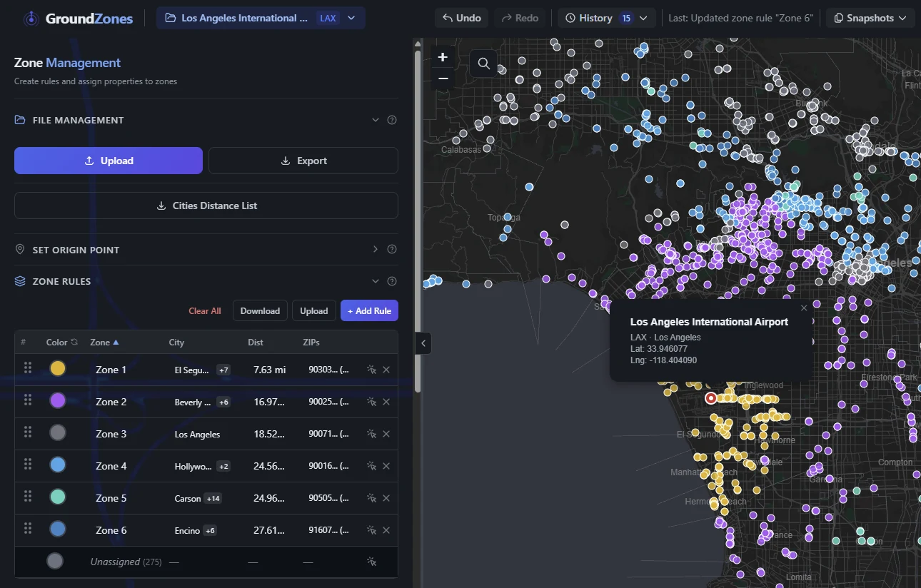Download the zone rules

pos(260,310)
